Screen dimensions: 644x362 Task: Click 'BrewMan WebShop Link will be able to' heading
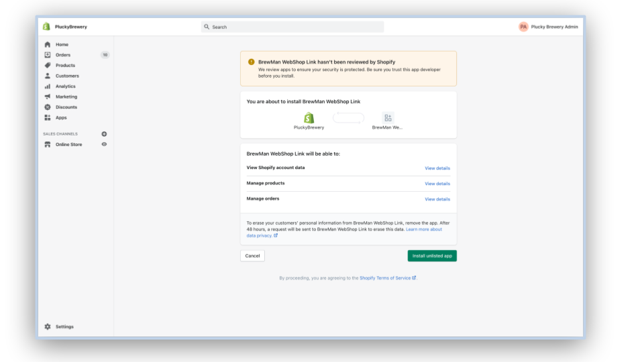click(x=293, y=154)
